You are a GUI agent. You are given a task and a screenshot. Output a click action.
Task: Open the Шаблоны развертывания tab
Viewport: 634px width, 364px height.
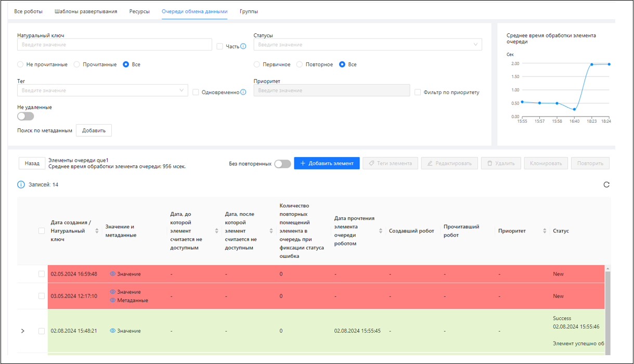pos(86,11)
